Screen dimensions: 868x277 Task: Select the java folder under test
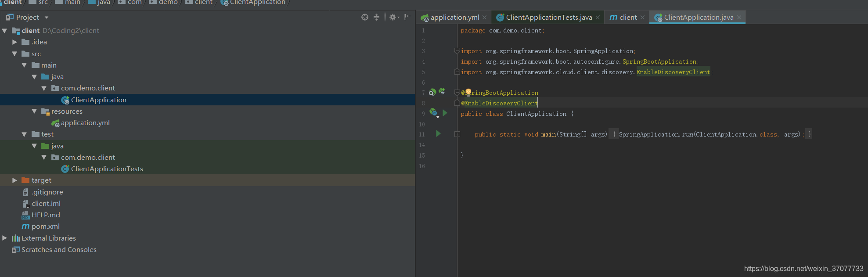click(x=57, y=146)
